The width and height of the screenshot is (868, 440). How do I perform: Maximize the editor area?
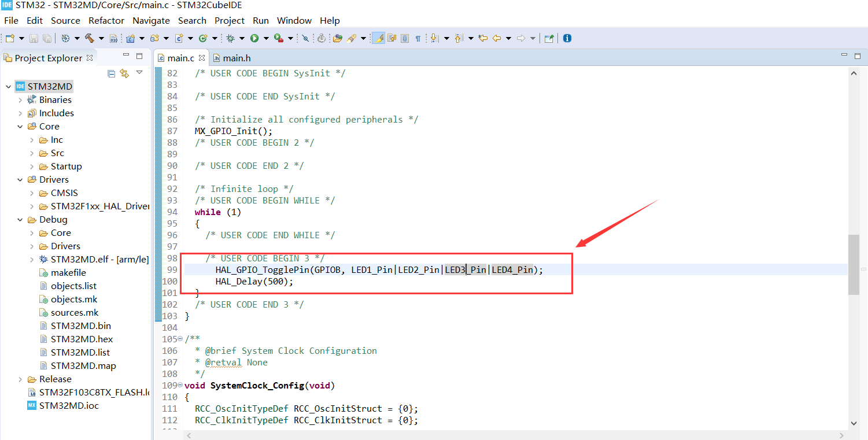pyautogui.click(x=859, y=56)
